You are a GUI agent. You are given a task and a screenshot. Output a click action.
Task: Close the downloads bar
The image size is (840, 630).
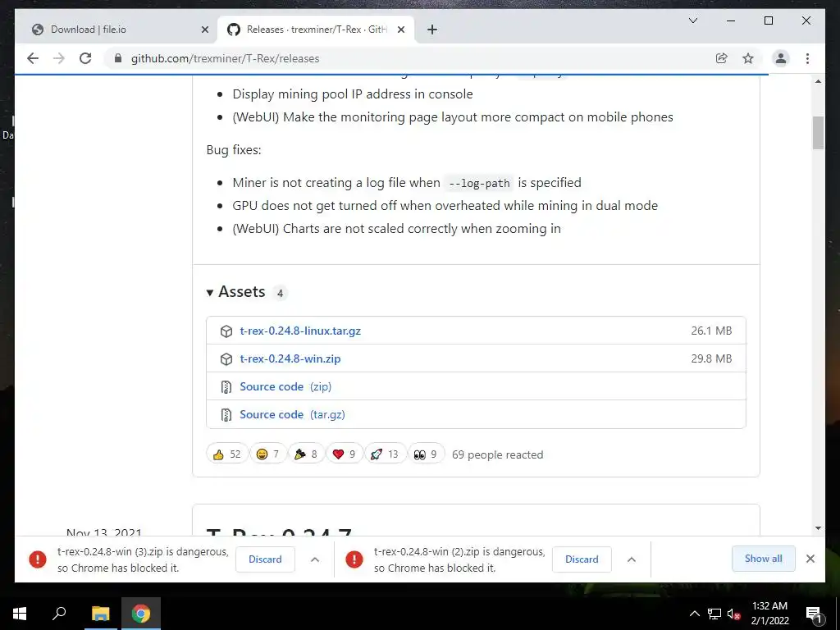coord(810,559)
